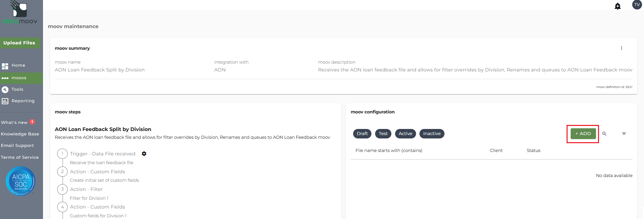The image size is (644, 219).
Task: Open the TV user avatar menu
Action: pos(637,5)
